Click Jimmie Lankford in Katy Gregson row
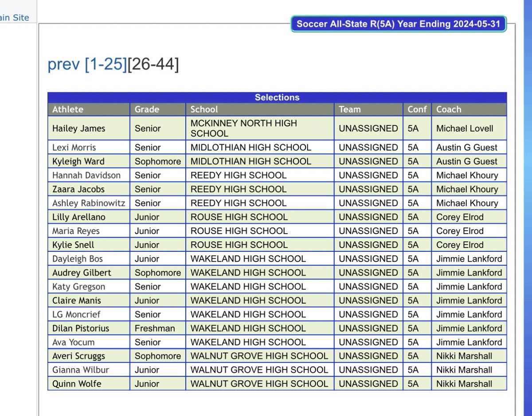This screenshot has height=416, width=532. point(469,287)
